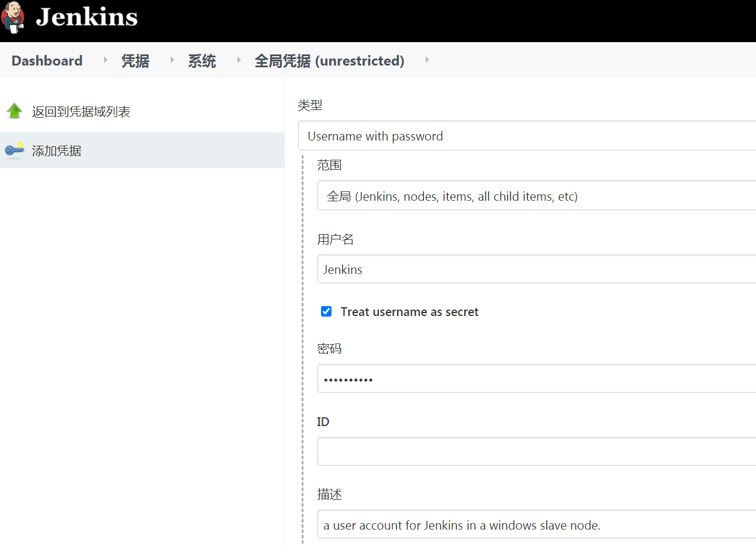Open the 凭据 breadcrumb
756x546 pixels.
(135, 61)
